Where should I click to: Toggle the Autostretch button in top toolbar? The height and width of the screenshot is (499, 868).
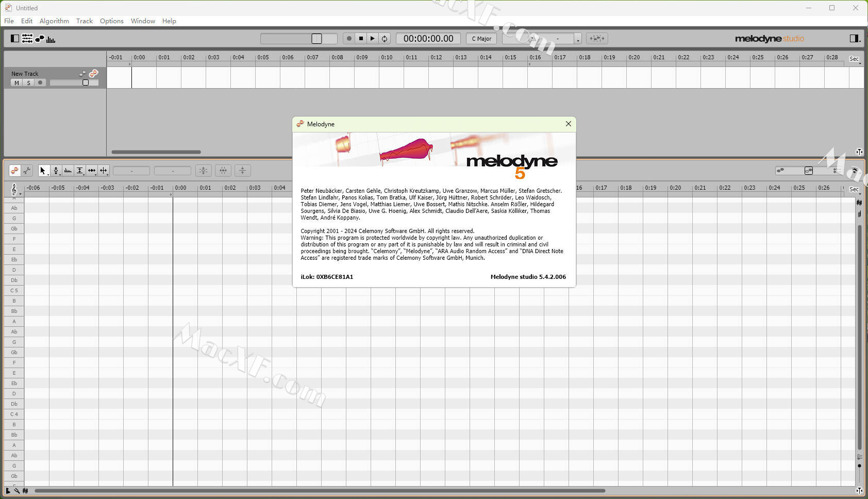pos(597,39)
